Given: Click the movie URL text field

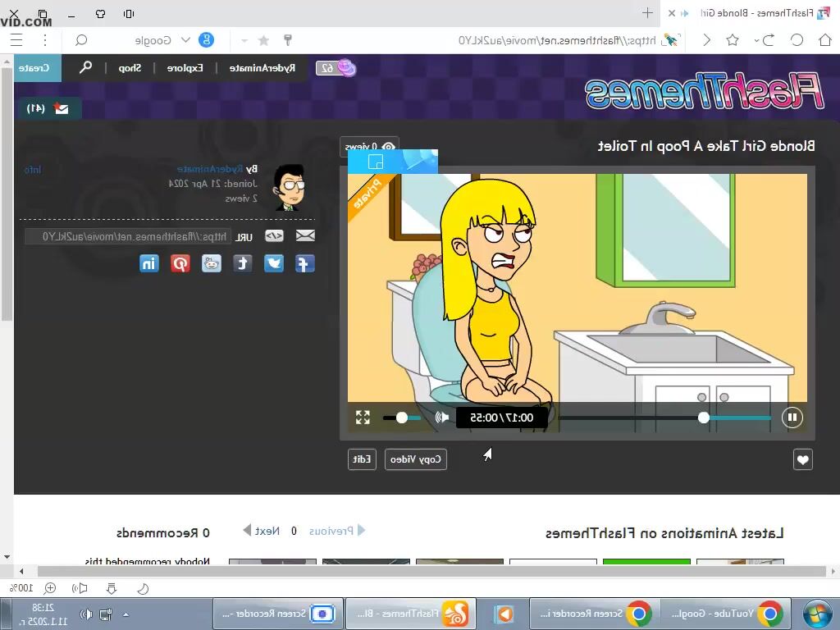Looking at the screenshot, I should 128,236.
